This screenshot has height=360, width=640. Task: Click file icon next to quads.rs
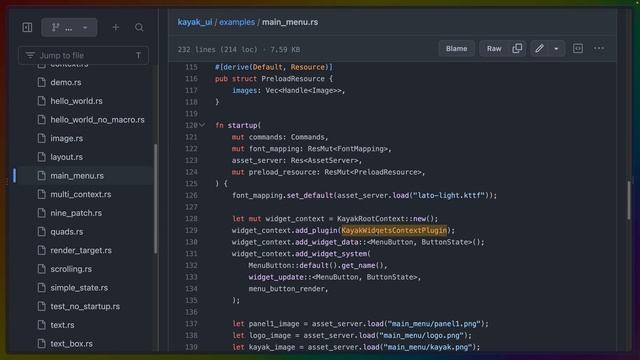(41, 231)
